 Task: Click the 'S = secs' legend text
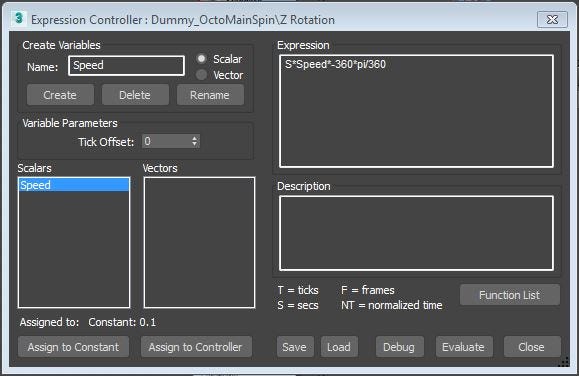tap(298, 305)
